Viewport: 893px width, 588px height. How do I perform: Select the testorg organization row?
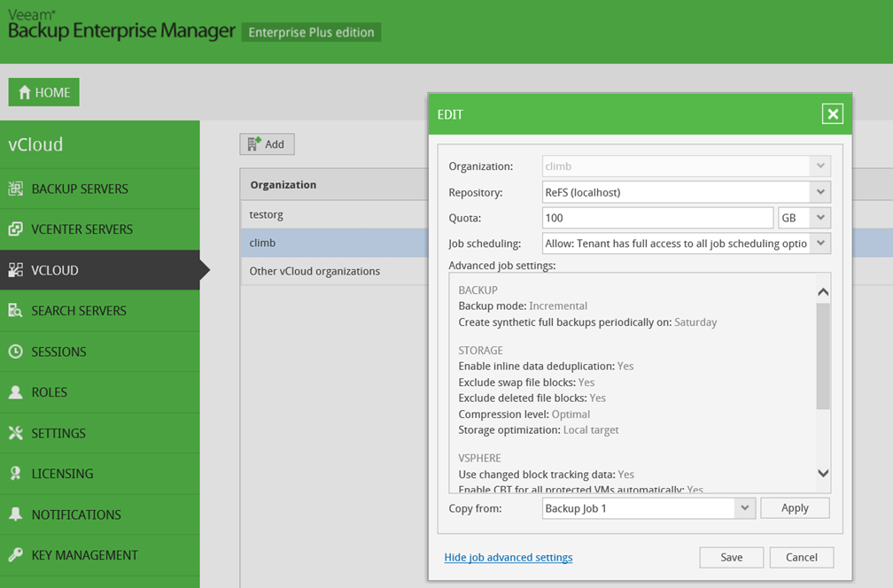pos(334,214)
